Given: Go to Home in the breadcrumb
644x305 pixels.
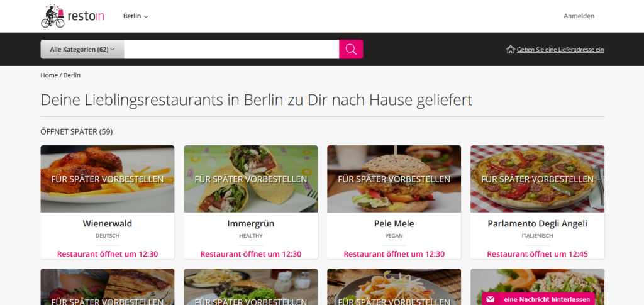Looking at the screenshot, I should click(x=49, y=75).
